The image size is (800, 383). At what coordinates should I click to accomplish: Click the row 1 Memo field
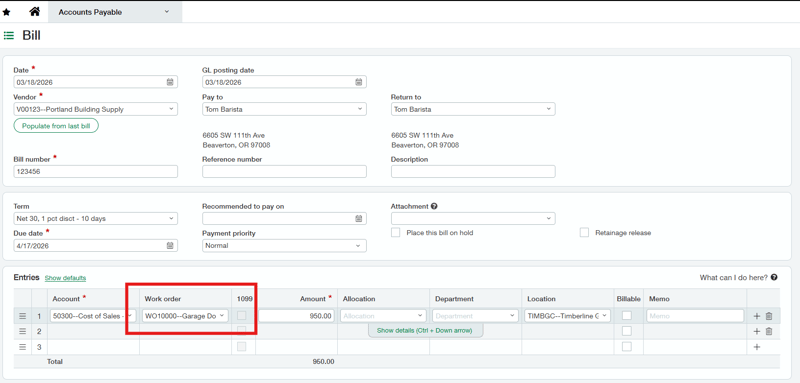[x=695, y=316]
